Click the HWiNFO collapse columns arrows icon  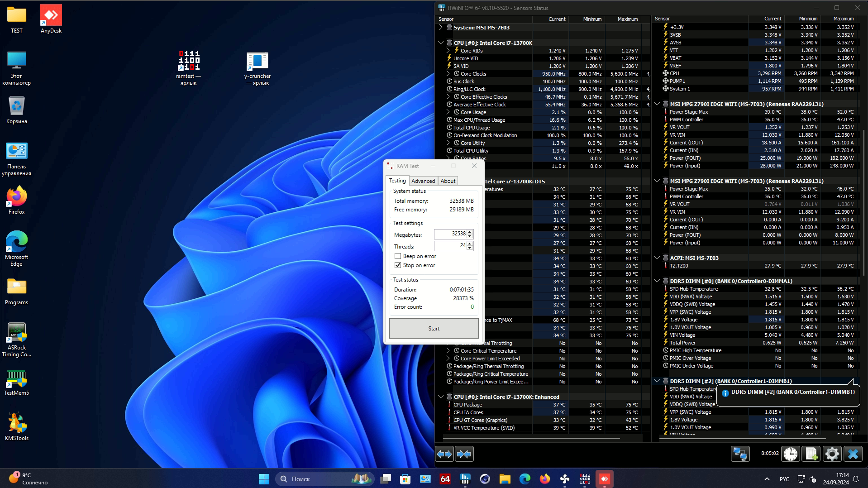click(464, 454)
